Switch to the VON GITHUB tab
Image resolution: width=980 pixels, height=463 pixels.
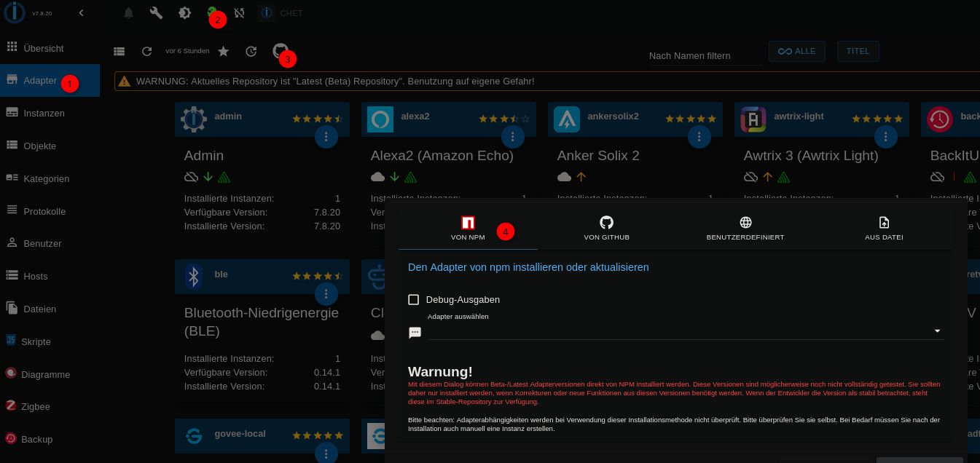[x=606, y=229]
